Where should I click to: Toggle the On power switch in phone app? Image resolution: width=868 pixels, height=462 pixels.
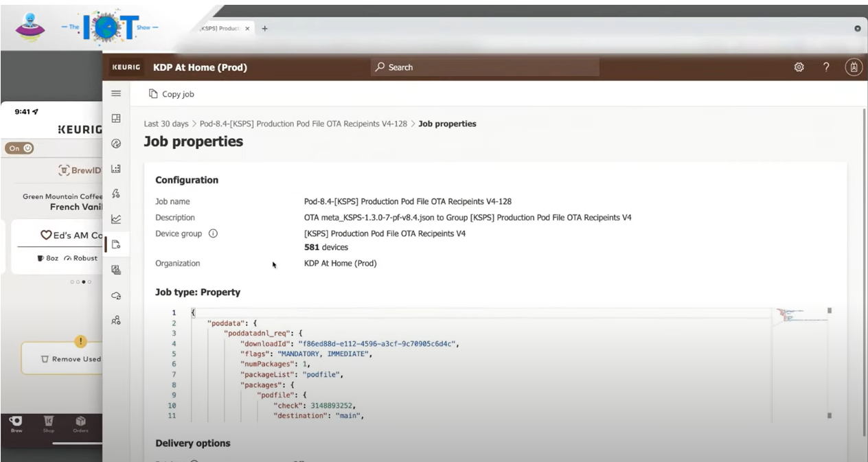tap(19, 148)
